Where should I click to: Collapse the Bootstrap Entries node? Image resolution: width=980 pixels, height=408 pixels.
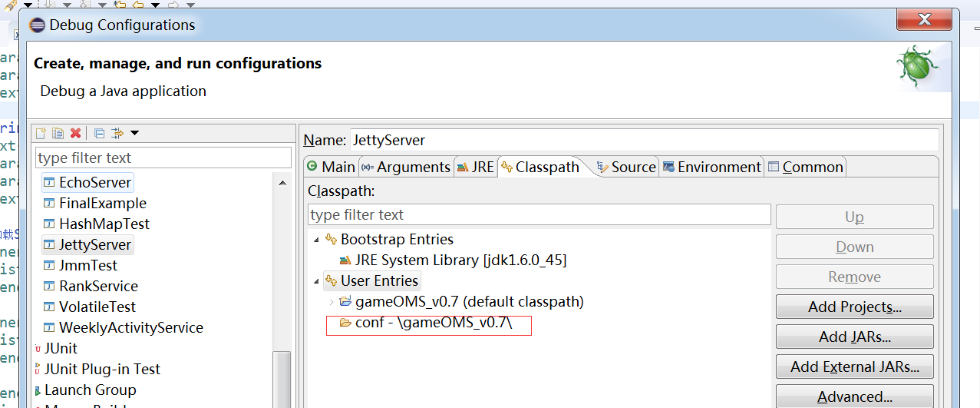pyautogui.click(x=315, y=240)
